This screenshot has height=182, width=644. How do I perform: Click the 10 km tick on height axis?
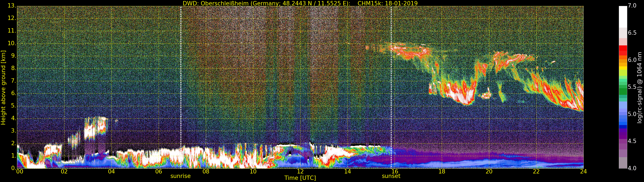click(x=12, y=43)
